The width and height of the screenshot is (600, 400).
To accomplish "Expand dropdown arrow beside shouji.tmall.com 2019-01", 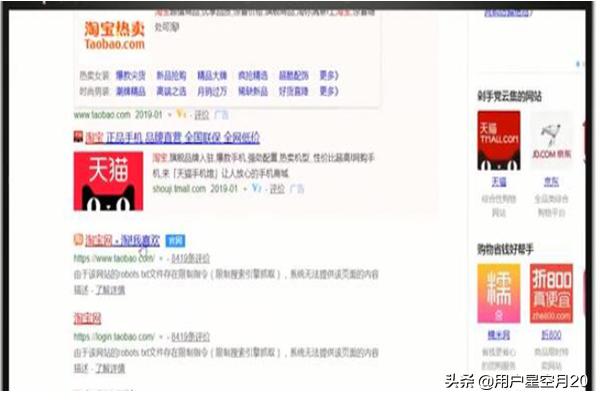I will point(245,189).
